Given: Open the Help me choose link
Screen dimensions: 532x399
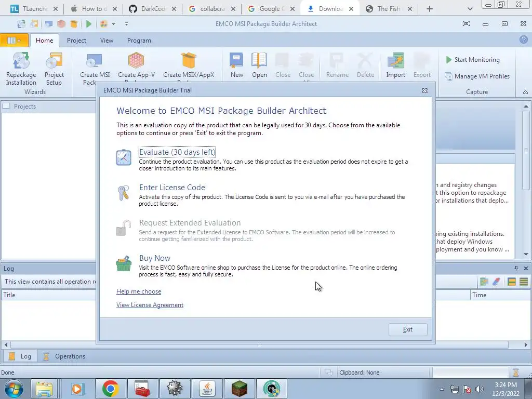Looking at the screenshot, I should coord(139,291).
